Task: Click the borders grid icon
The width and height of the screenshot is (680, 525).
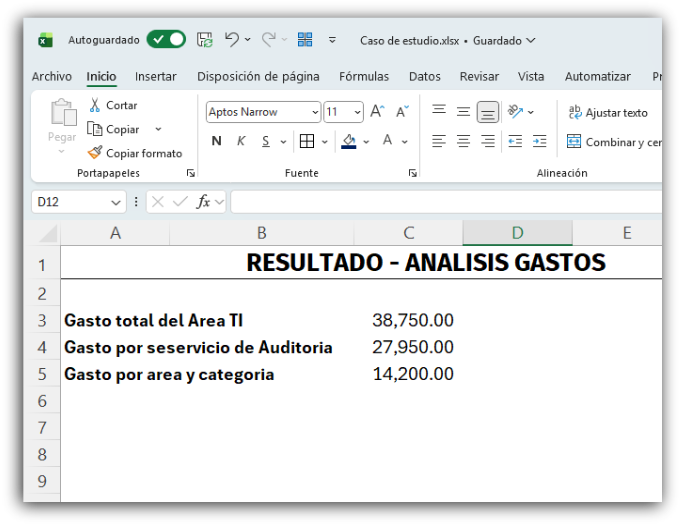Action: tap(307, 141)
